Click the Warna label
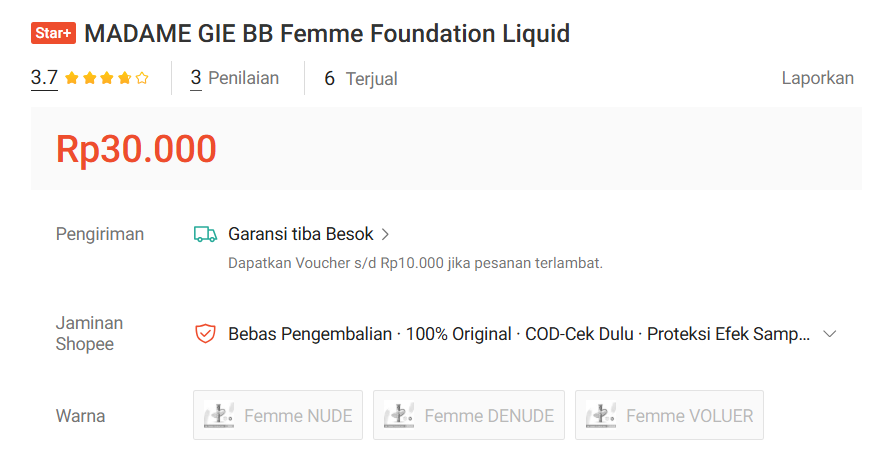The height and width of the screenshot is (465, 870). click(x=80, y=416)
